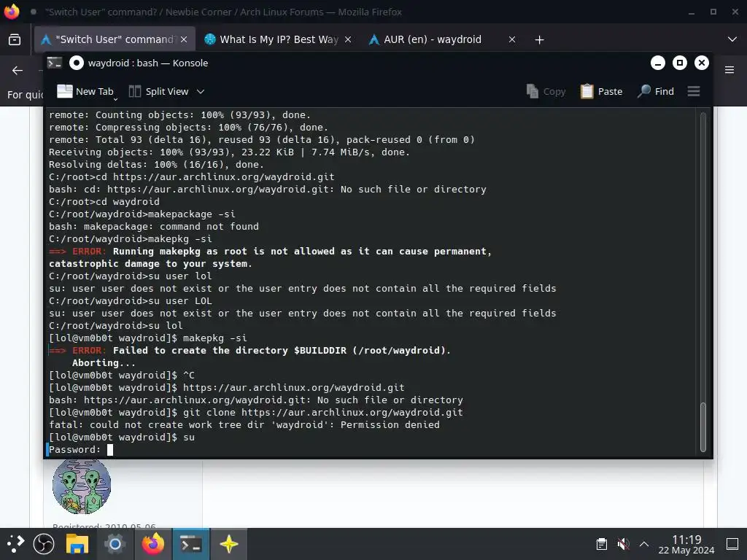The height and width of the screenshot is (560, 747).
Task: Click the Firefox logo in title bar
Action: 12,12
